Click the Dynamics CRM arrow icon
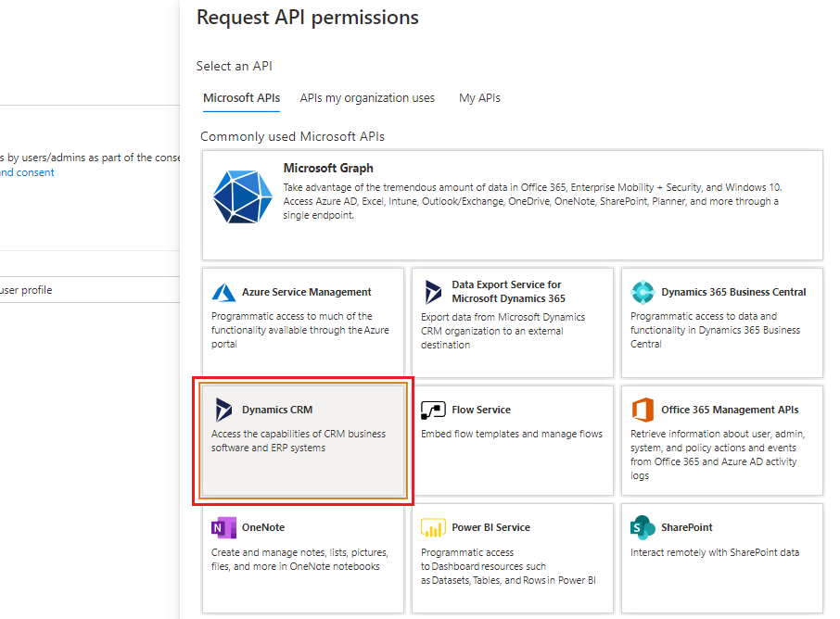The width and height of the screenshot is (840, 619). (x=223, y=410)
